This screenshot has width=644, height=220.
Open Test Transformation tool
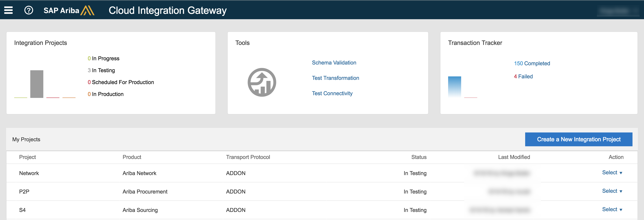coord(335,78)
